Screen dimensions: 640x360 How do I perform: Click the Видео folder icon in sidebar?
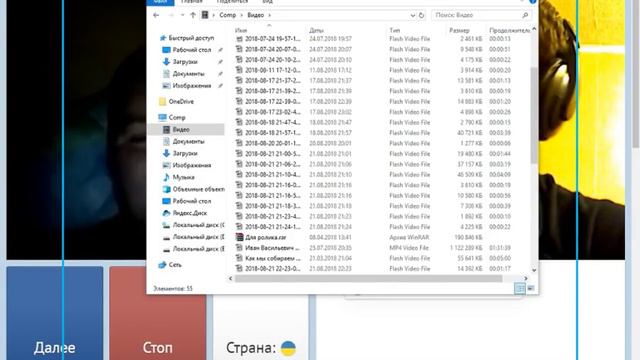tap(166, 129)
